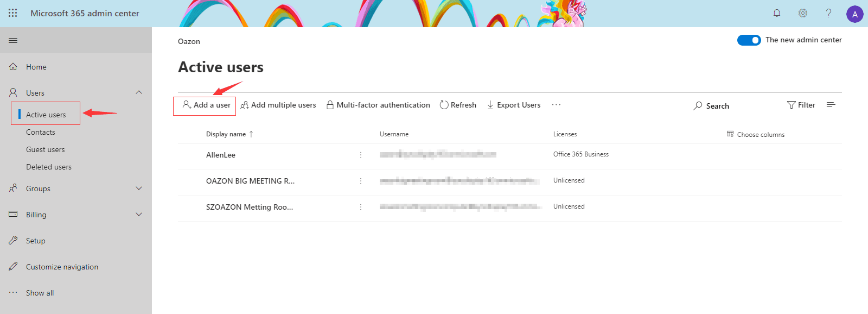Click Microsoft 365 admin center title
This screenshot has width=868, height=314.
(85, 13)
